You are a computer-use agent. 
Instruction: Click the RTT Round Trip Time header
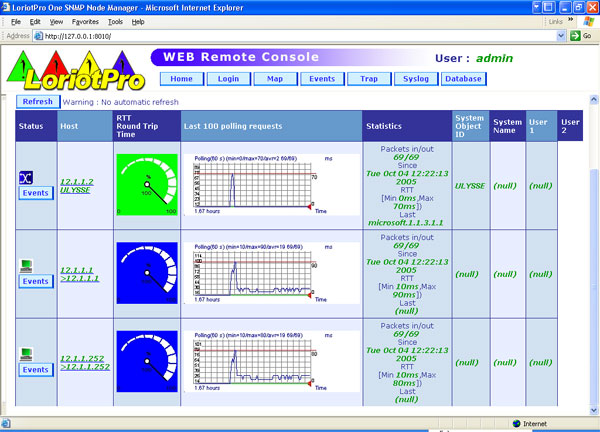147,126
